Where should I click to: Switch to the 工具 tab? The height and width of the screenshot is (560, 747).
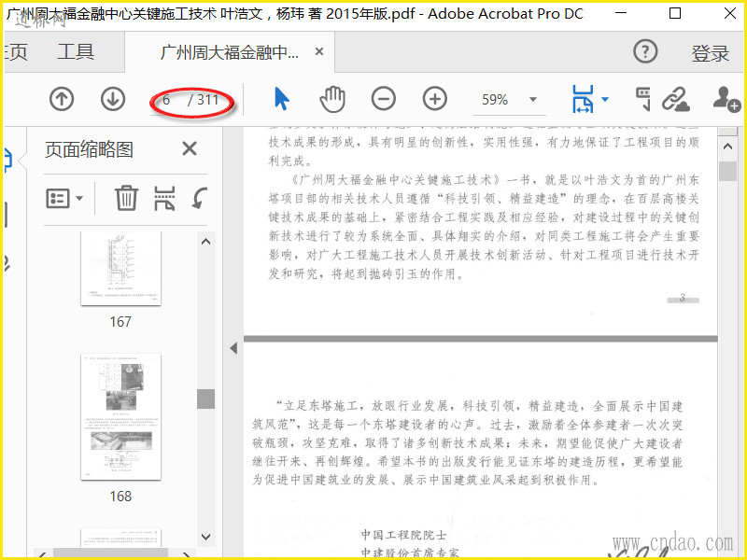(x=76, y=51)
